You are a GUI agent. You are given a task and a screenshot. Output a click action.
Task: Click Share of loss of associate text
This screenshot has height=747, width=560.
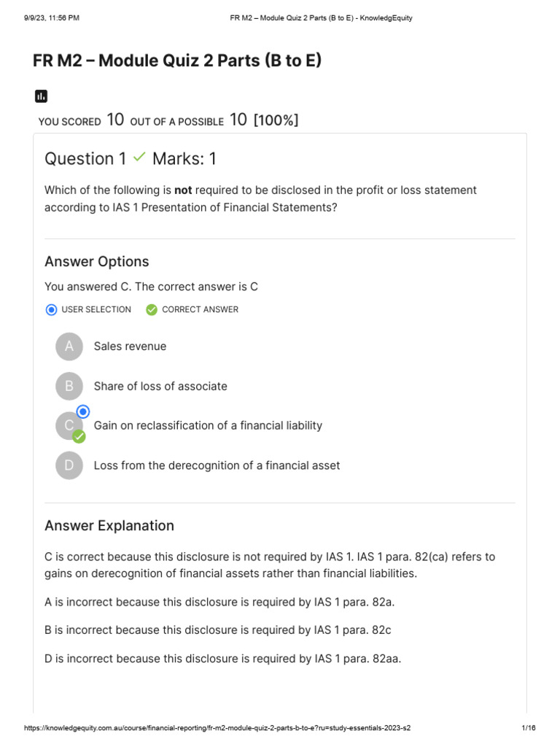[160, 387]
